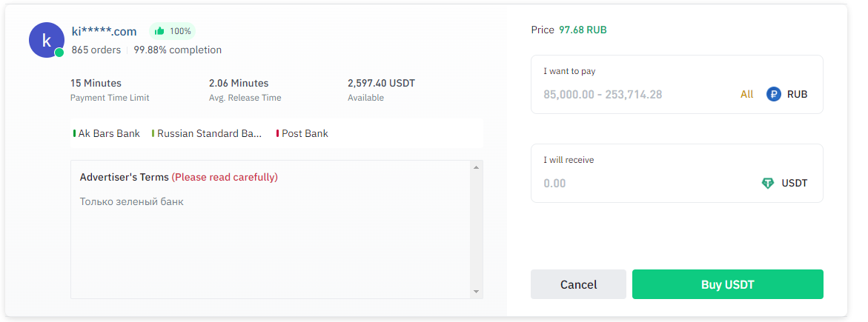This screenshot has height=322, width=868.
Task: Select the Ak Bars Bank payment tag
Action: pyautogui.click(x=108, y=133)
